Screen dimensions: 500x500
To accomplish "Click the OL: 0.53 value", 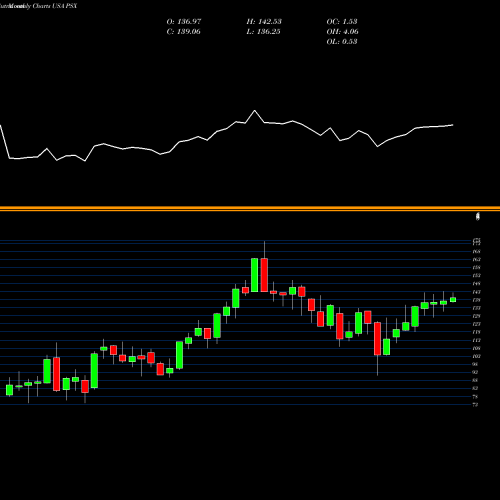I will [342, 42].
